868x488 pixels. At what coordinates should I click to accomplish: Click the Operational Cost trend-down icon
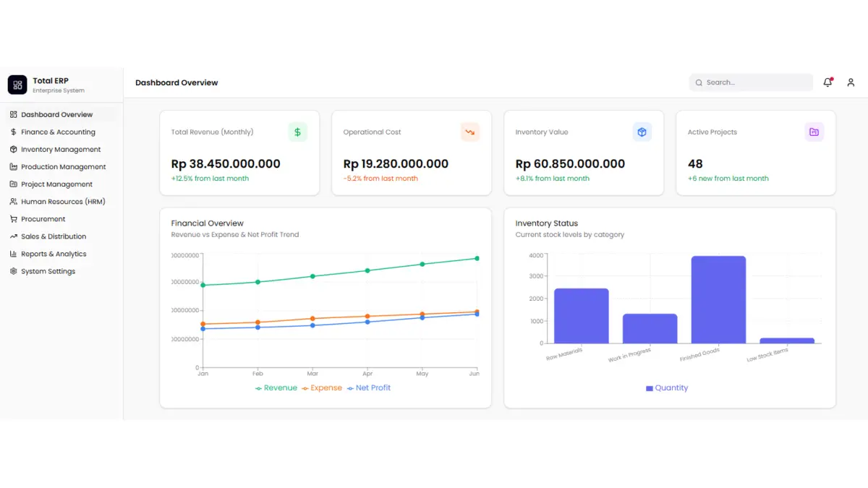point(469,132)
